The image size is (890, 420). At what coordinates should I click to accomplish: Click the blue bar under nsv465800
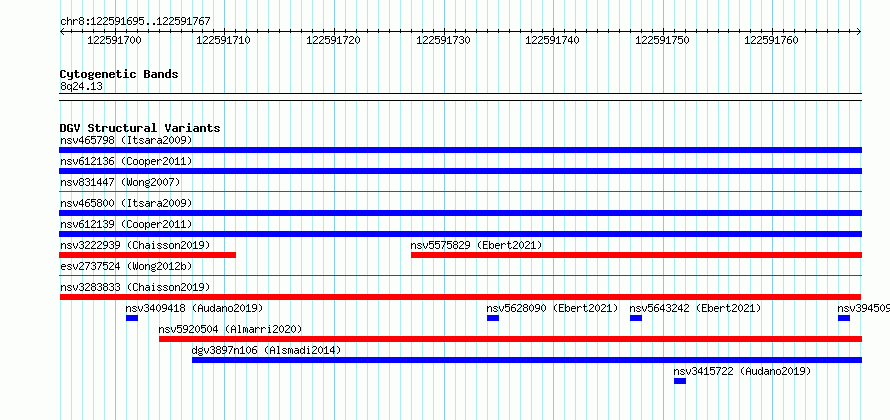[460, 213]
